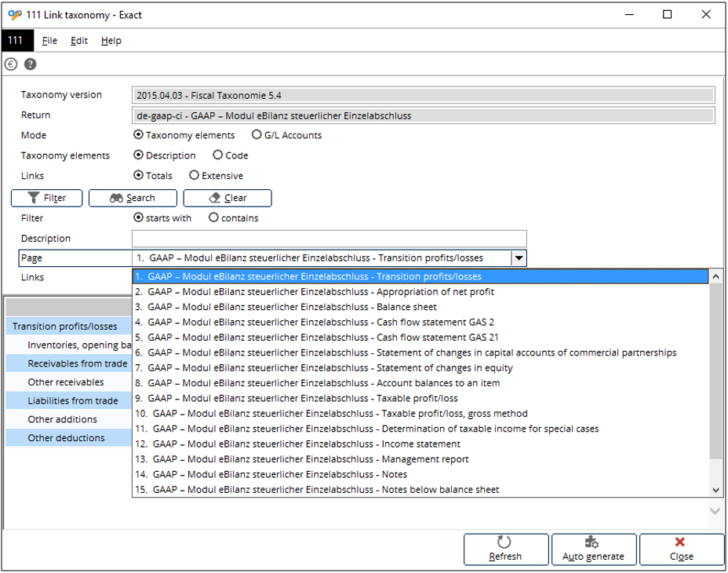The height and width of the screenshot is (573, 728).
Task: Select page 13 Management report
Action: point(420,459)
